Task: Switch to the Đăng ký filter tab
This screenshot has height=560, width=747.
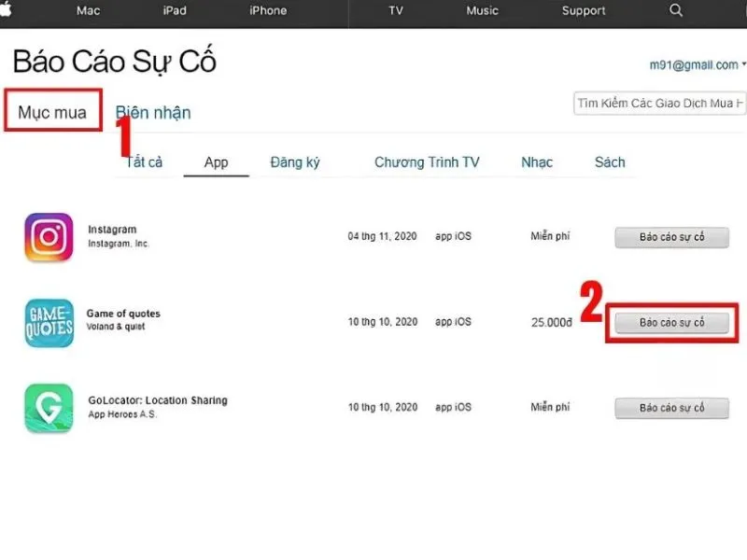Action: click(x=295, y=162)
